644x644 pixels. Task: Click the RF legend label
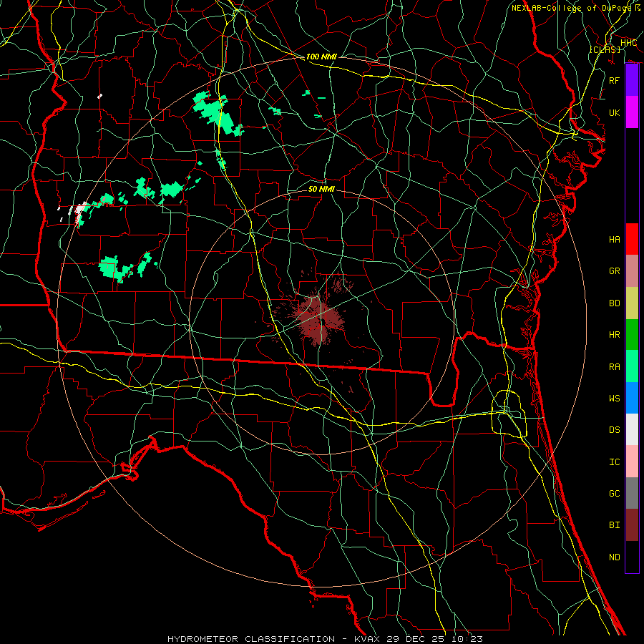point(615,80)
